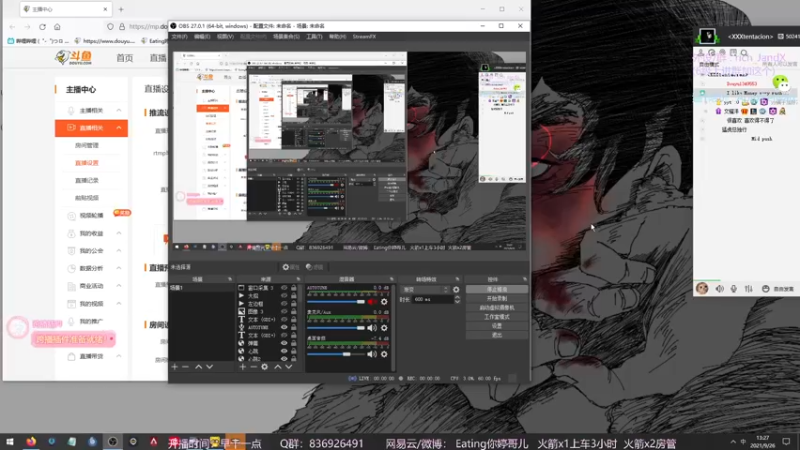800x450 pixels.
Task: Open 首页 tab on Douyu page
Action: point(124,58)
